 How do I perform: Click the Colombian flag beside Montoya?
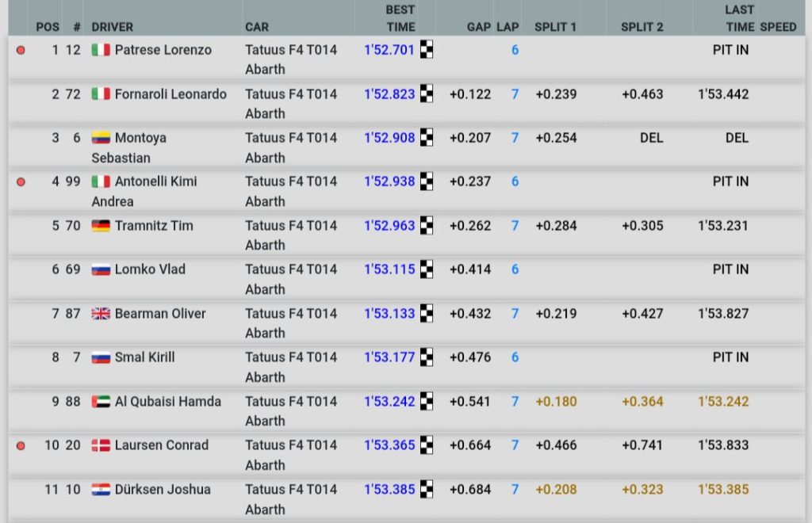pos(101,138)
